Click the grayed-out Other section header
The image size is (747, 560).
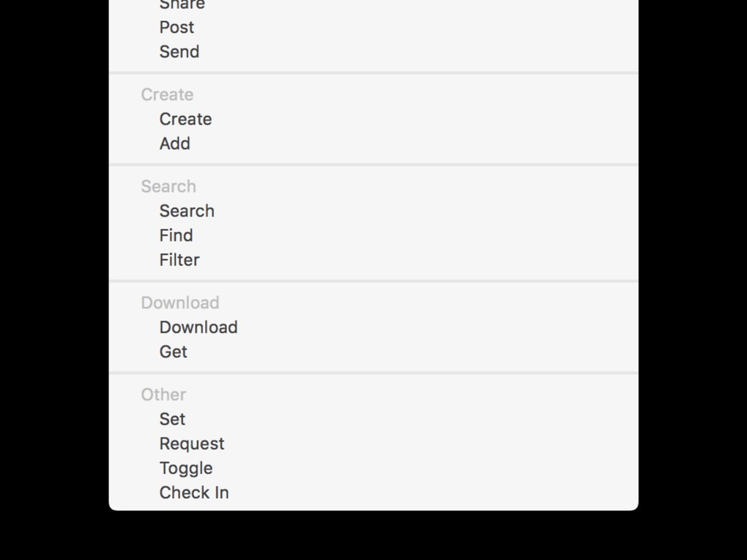(163, 394)
